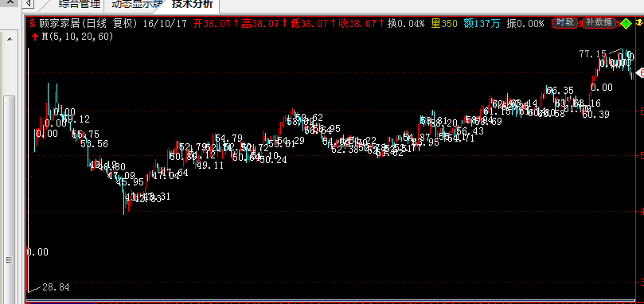Click the 28.84 low price label
This screenshot has width=644, height=304.
click(x=56, y=287)
